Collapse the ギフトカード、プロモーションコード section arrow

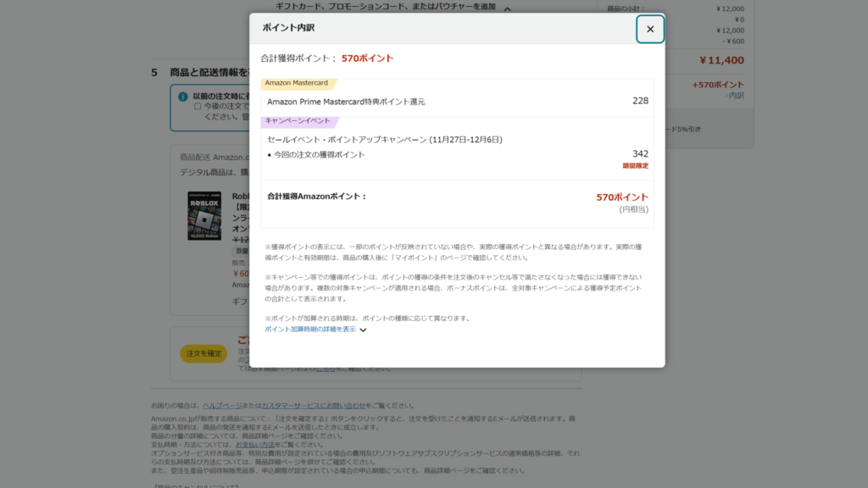click(x=507, y=8)
